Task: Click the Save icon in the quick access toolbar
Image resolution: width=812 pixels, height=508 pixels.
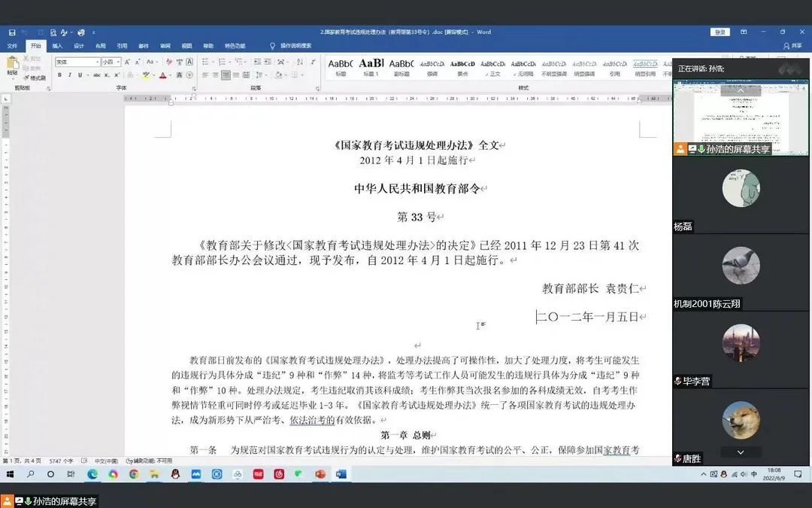Action: 12,32
